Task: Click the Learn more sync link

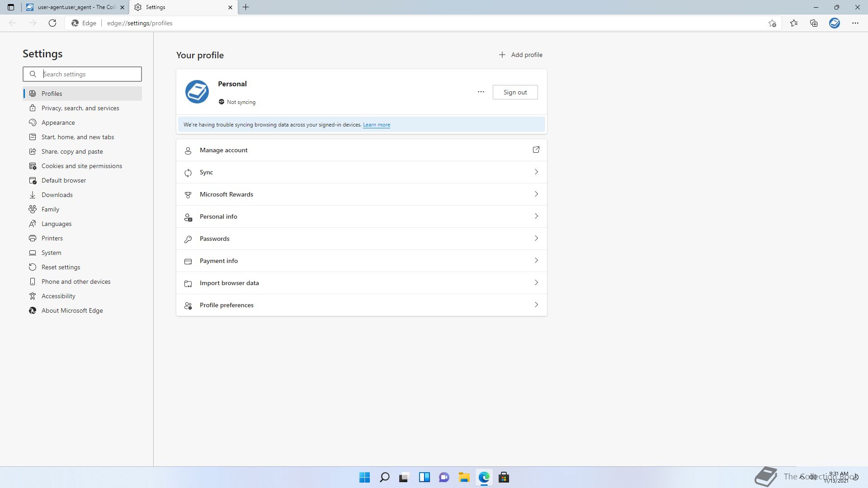Action: coord(376,125)
